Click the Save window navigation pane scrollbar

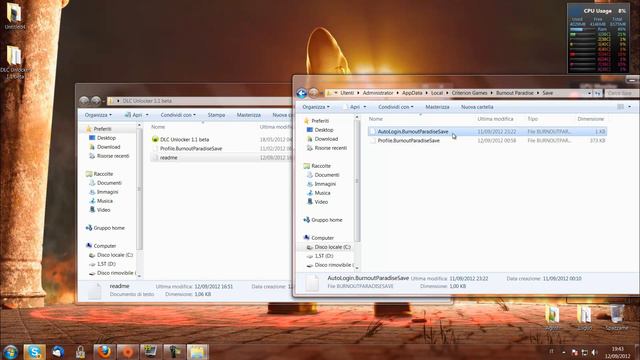pyautogui.click(x=357, y=181)
